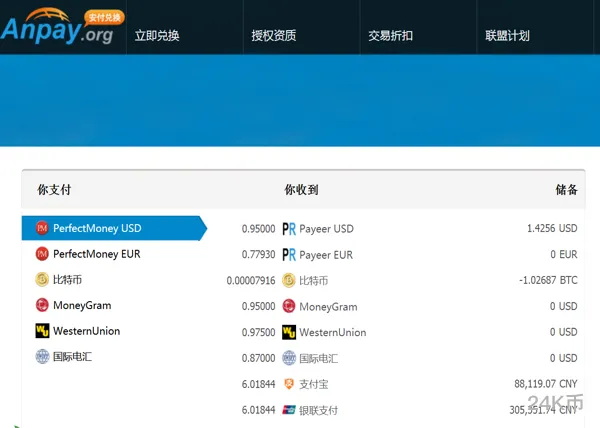
Task: Go to the 交易折扣 page
Action: coord(390,36)
